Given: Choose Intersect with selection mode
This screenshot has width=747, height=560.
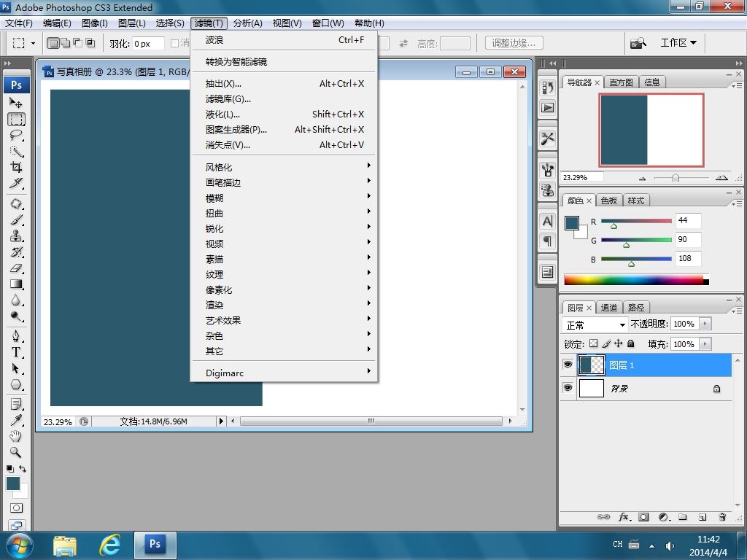Looking at the screenshot, I should tap(90, 43).
